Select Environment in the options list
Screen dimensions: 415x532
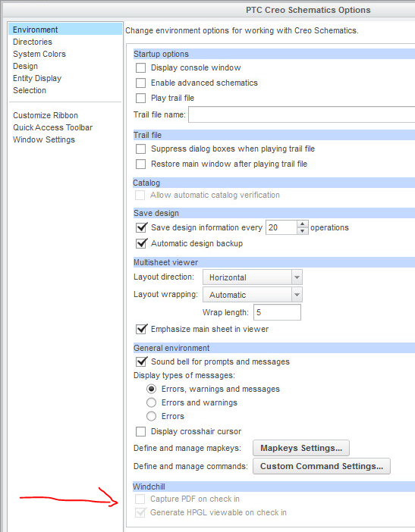(65, 30)
